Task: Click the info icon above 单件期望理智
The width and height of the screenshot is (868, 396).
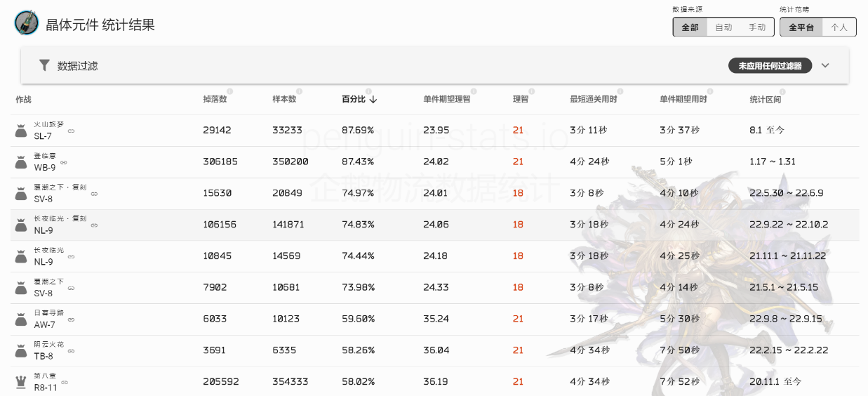Action: (474, 92)
